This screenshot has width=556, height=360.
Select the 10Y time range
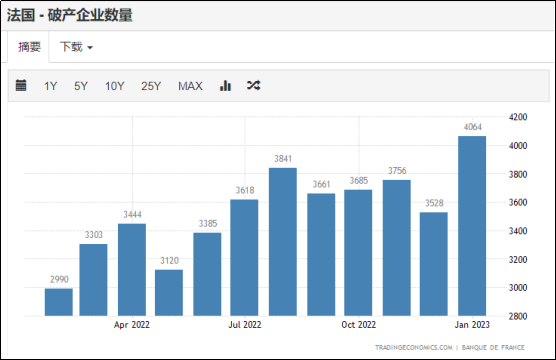(x=115, y=86)
